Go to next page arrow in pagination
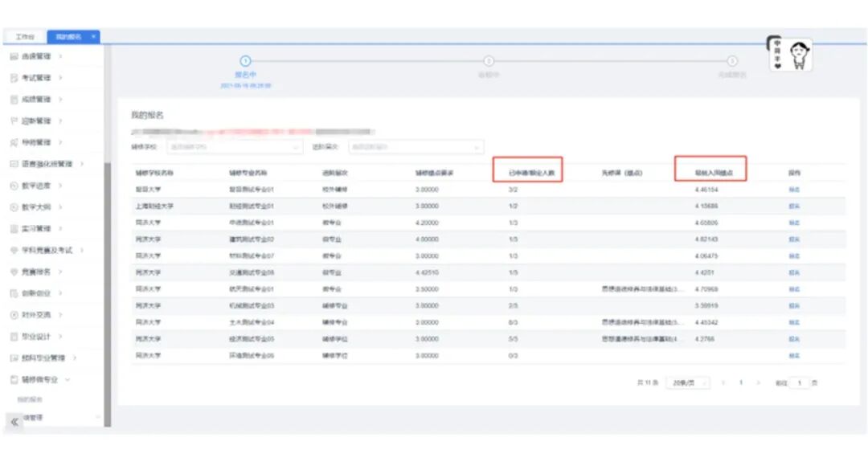 click(759, 383)
